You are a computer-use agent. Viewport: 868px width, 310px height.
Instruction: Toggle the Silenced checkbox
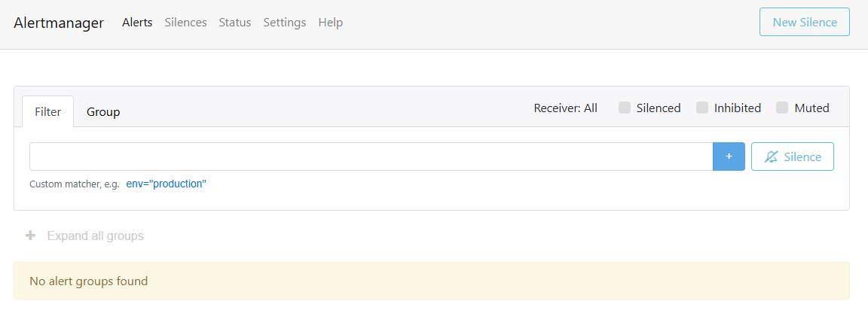tap(625, 108)
